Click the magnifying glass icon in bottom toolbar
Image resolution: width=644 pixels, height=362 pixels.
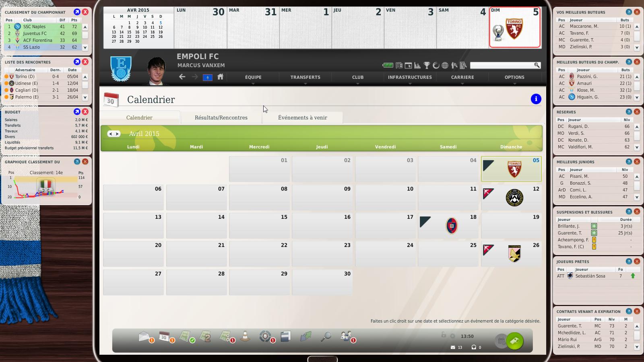click(x=326, y=336)
